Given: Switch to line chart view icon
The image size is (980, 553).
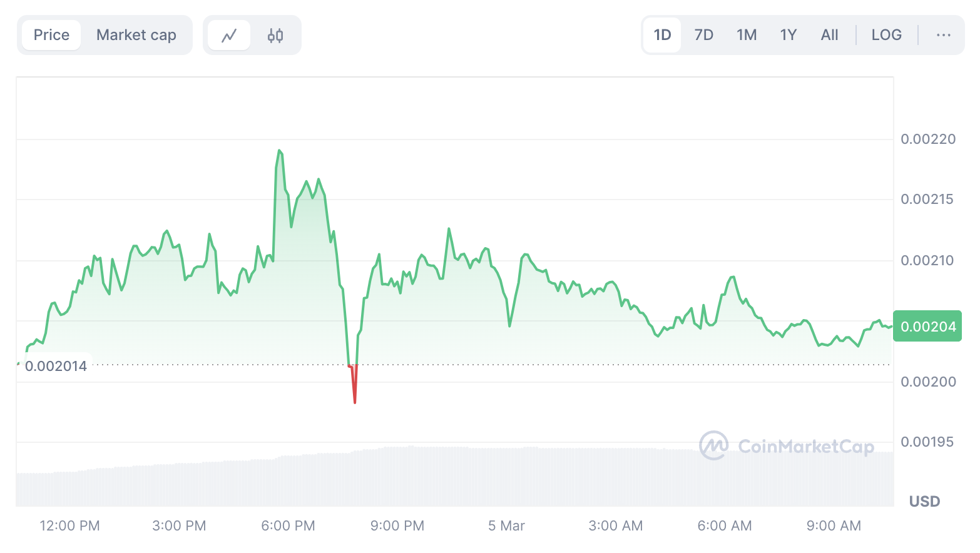Looking at the screenshot, I should pos(229,35).
